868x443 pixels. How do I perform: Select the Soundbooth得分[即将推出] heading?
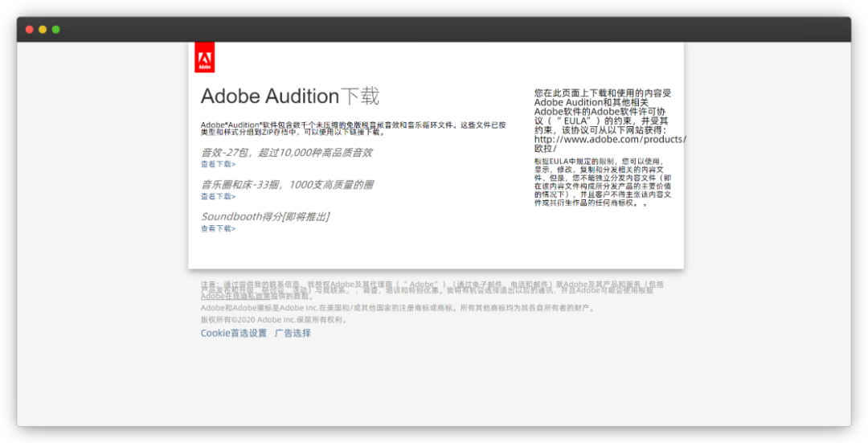pos(264,216)
